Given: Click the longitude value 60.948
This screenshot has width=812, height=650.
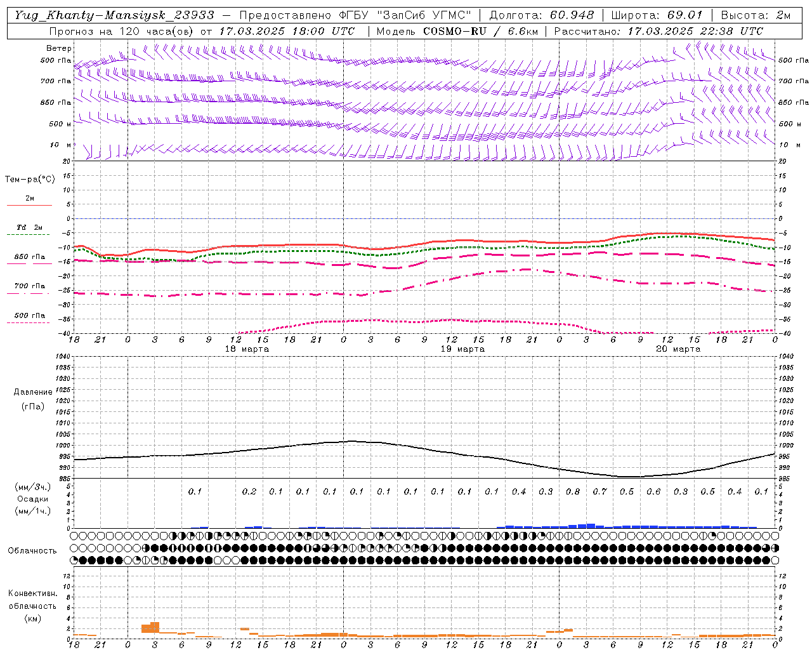Looking at the screenshot, I should [x=572, y=15].
